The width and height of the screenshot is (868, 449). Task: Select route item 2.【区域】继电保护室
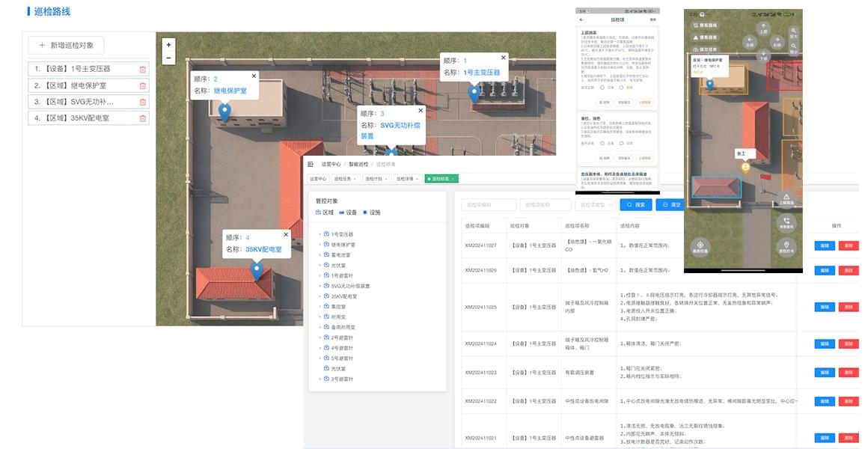(x=88, y=86)
